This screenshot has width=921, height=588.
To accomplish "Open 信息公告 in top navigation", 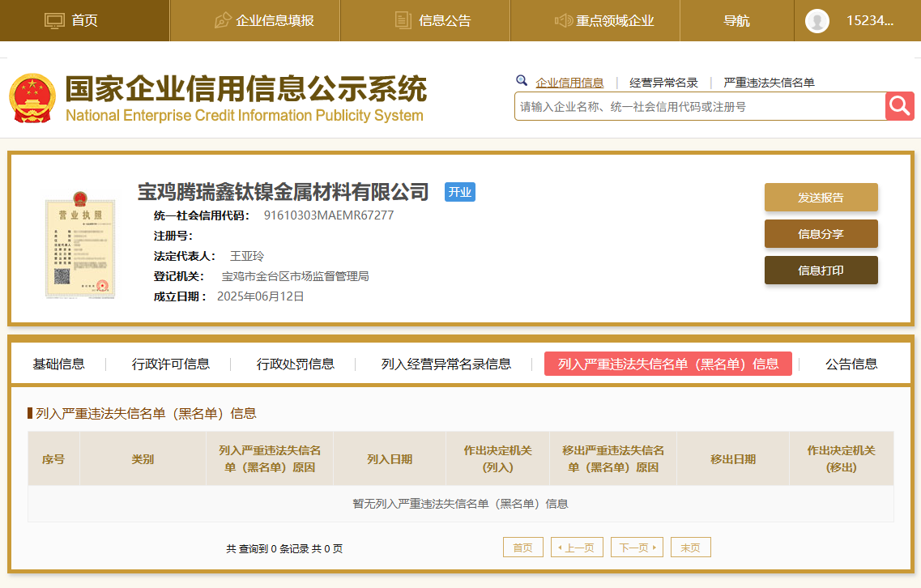I will point(433,21).
